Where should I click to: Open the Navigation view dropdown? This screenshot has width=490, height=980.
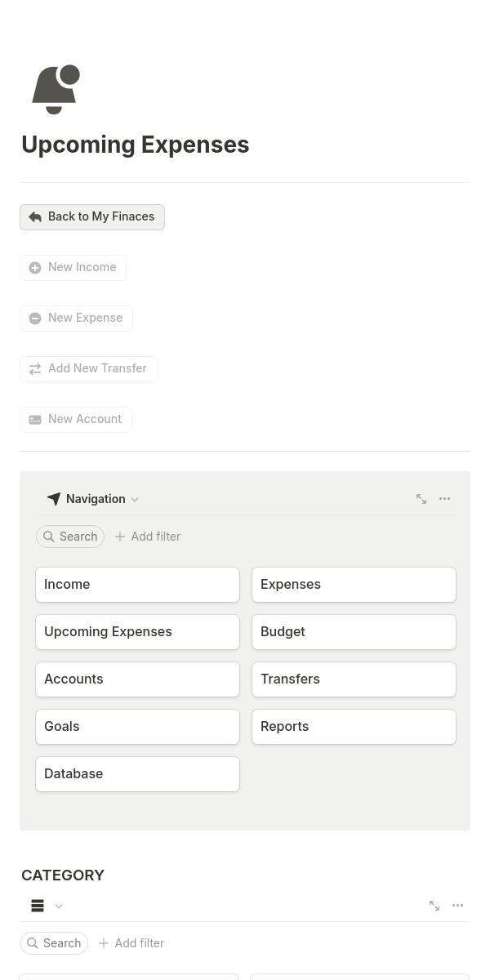tap(93, 499)
